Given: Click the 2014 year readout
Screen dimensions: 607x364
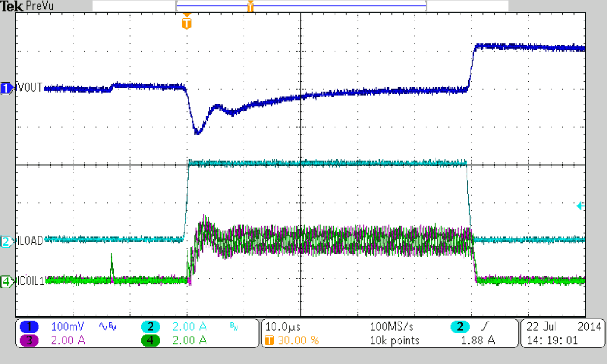Looking at the screenshot, I should tap(589, 326).
